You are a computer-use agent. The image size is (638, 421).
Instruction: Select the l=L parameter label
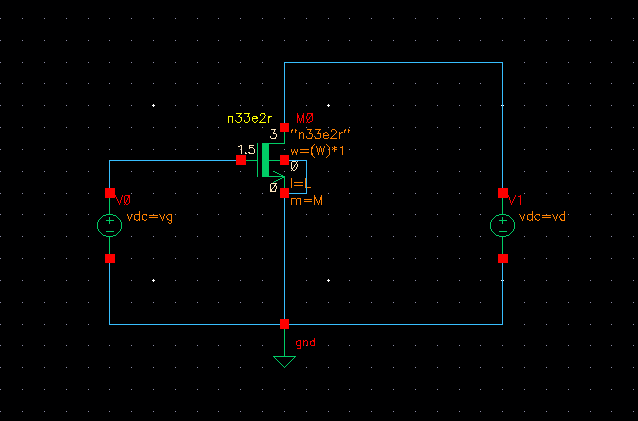coord(301,184)
